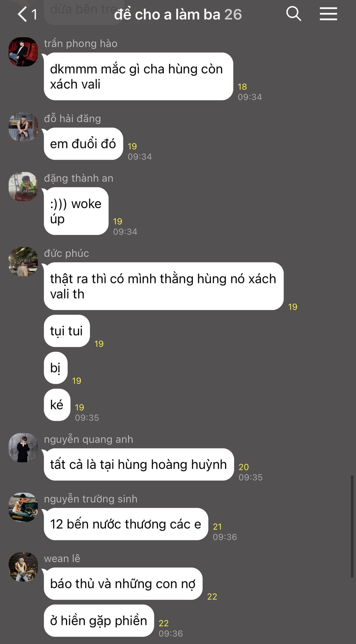Open the search magnifier icon

pyautogui.click(x=294, y=14)
